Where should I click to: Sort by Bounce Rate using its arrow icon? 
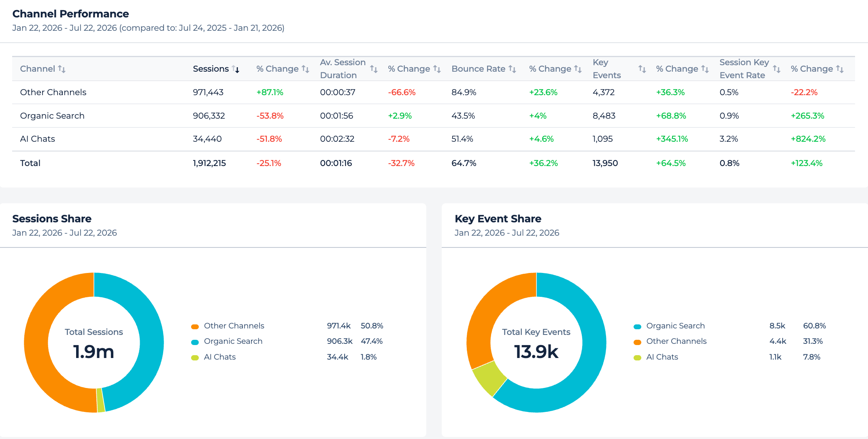512,69
